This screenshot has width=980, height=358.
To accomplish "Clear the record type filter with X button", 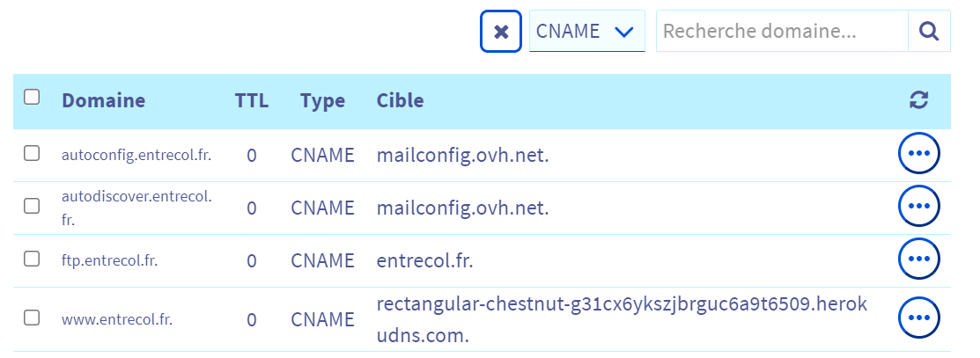I will (501, 32).
